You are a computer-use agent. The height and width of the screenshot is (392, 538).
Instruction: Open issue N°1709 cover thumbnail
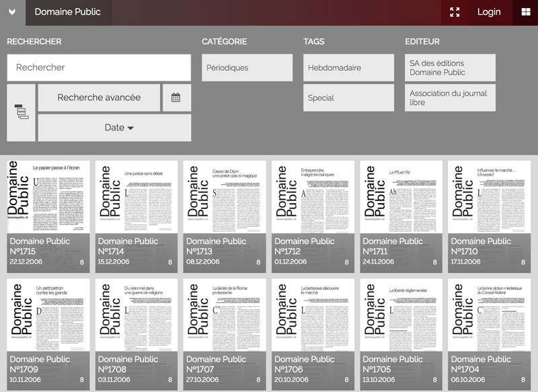pos(48,315)
